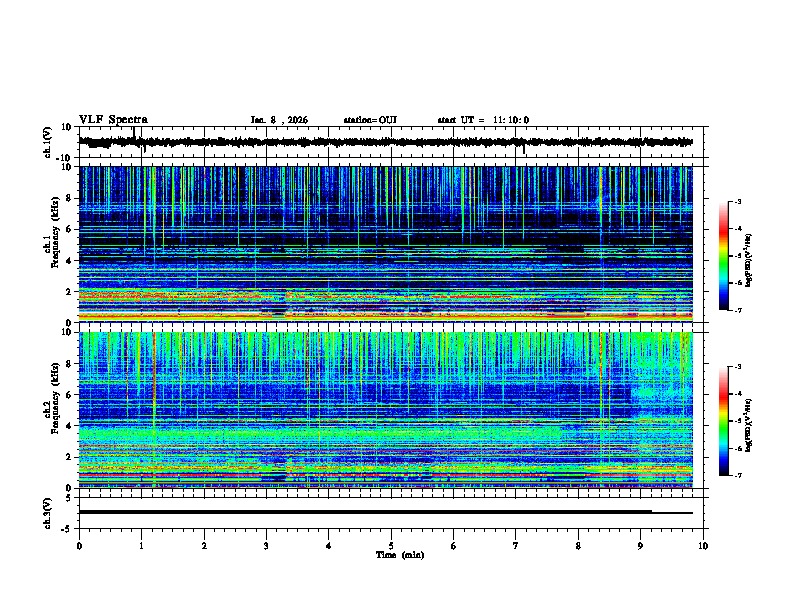This screenshot has width=792, height=612.
Task: Click the "8" kHz tick on ch.1 spectrogram
Action: tap(69, 198)
